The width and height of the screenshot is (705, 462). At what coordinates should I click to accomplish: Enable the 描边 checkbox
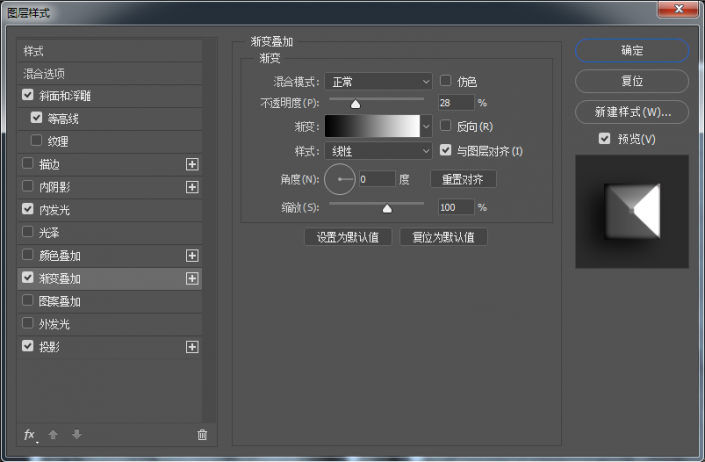coord(28,163)
